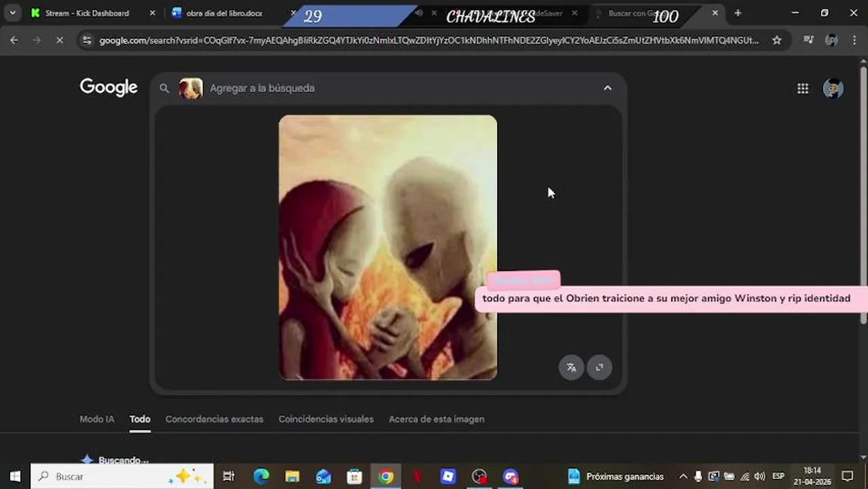This screenshot has height=489, width=868.
Task: Select Google Chrome in taskbar
Action: point(386,477)
